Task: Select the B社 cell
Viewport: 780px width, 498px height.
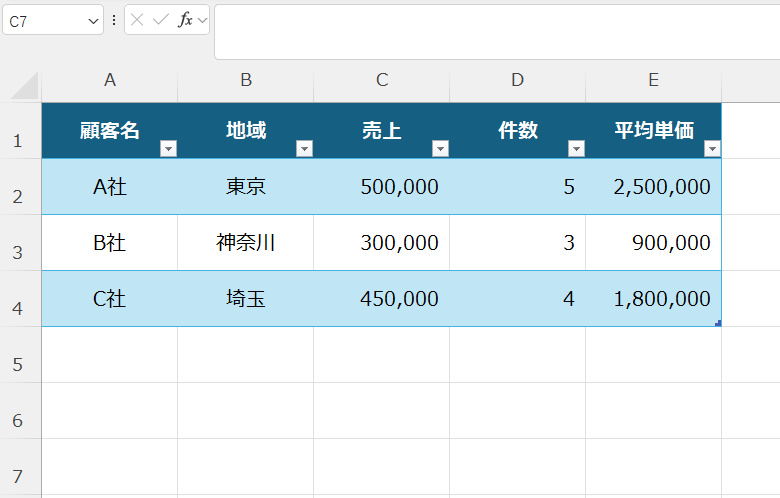Action: coord(109,243)
